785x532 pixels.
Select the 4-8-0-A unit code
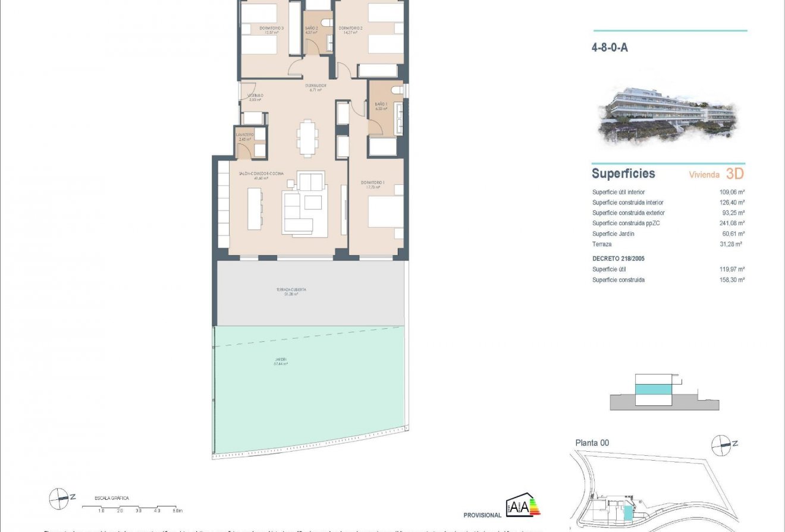pos(610,48)
